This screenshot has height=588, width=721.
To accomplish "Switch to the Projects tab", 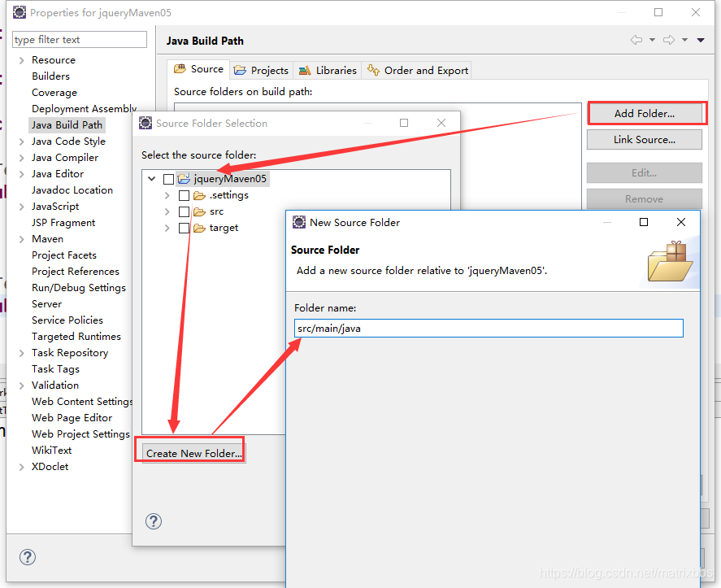I will tap(261, 71).
